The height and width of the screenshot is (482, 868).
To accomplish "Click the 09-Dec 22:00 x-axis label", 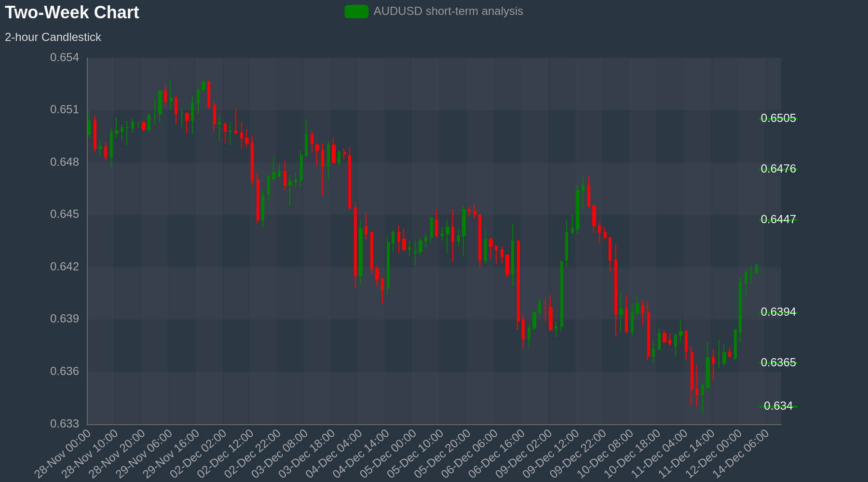I will click(578, 454).
